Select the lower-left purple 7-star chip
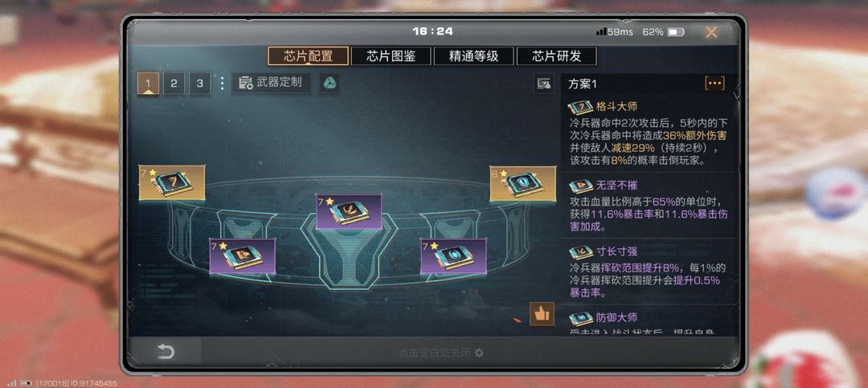 click(243, 255)
